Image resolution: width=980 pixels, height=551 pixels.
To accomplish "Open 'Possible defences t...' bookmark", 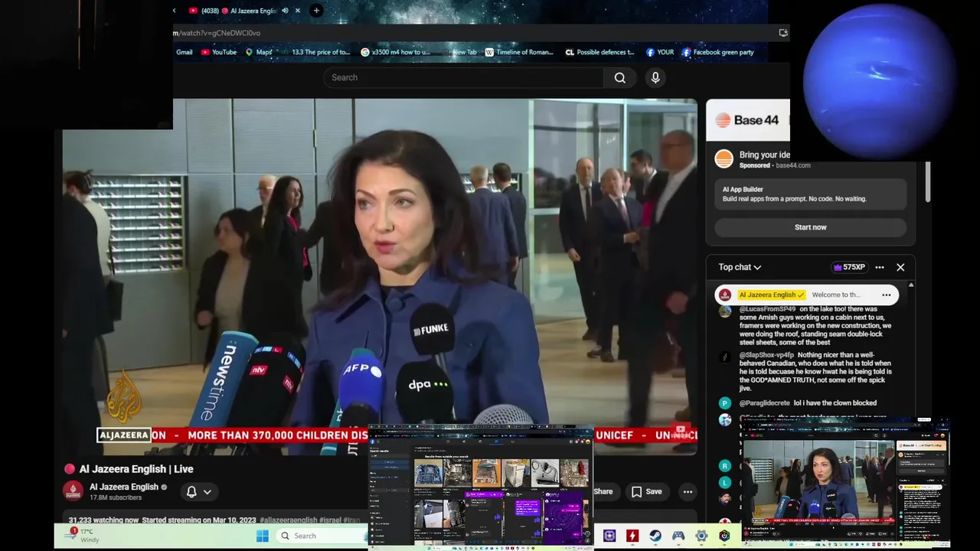I will [599, 52].
